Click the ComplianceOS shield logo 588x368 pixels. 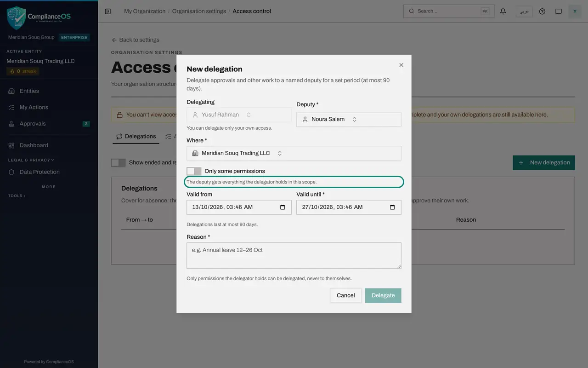[16, 18]
